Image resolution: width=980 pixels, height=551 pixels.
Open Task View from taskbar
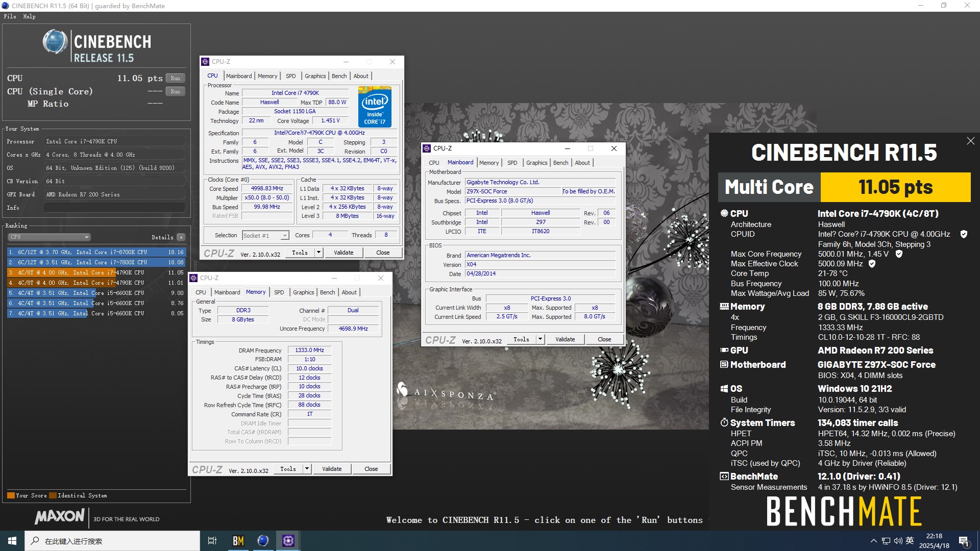pyautogui.click(x=212, y=541)
